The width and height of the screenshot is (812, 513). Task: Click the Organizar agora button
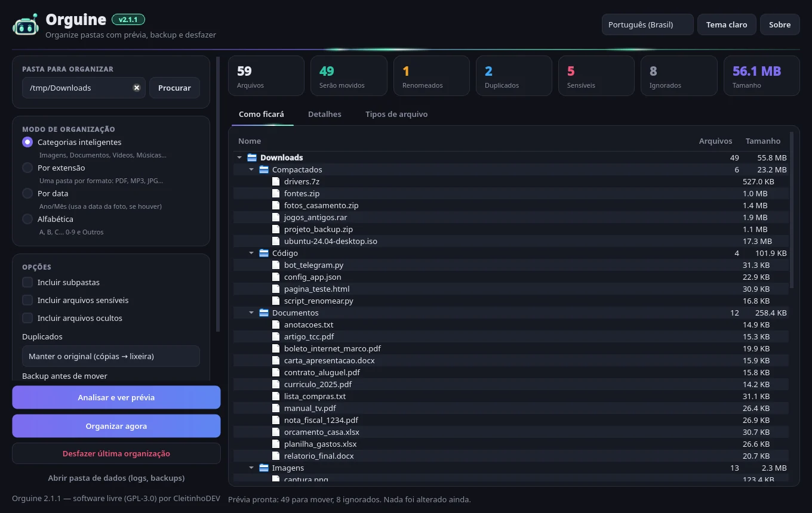(x=116, y=426)
